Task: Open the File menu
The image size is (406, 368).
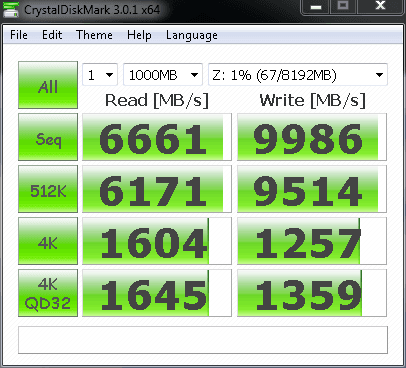Action: coord(19,35)
